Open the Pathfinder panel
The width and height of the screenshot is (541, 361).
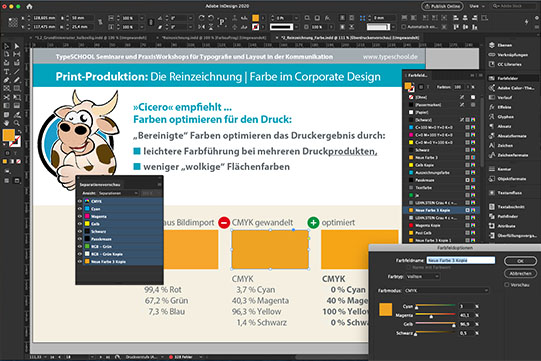(504, 216)
